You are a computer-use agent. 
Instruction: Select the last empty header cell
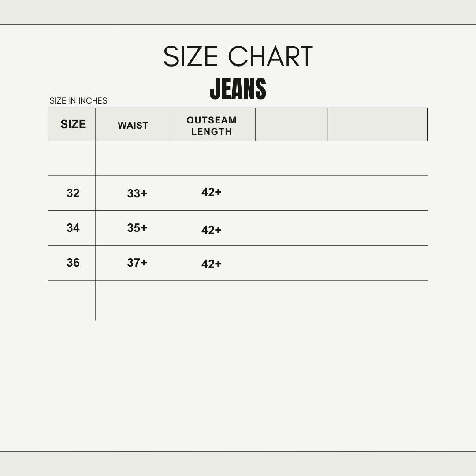377,124
